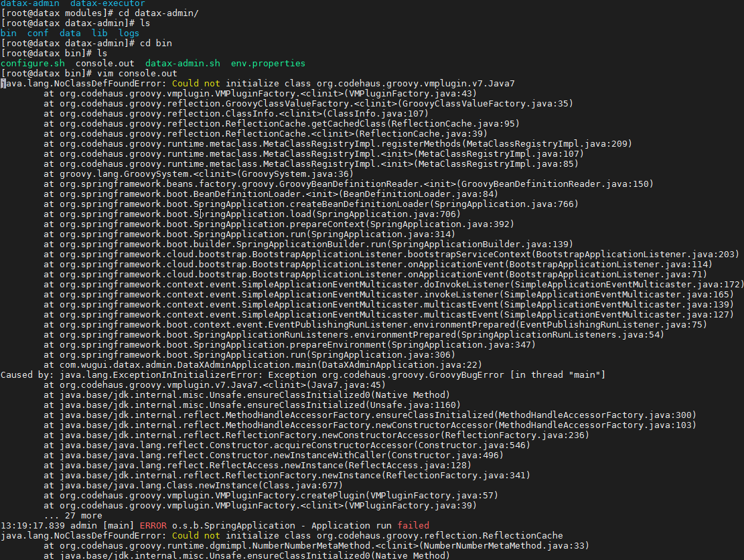Click the 'bin' directory in ls output
Screen dimensions: 744x560
click(x=9, y=33)
